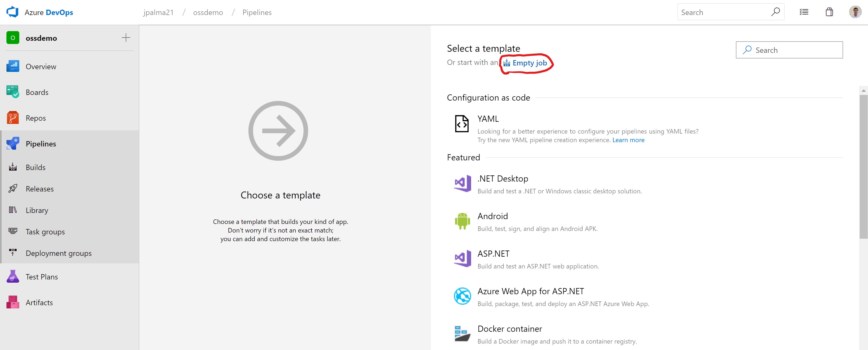This screenshot has height=350, width=868.
Task: Click the shopping bag marketplace icon
Action: 829,12
